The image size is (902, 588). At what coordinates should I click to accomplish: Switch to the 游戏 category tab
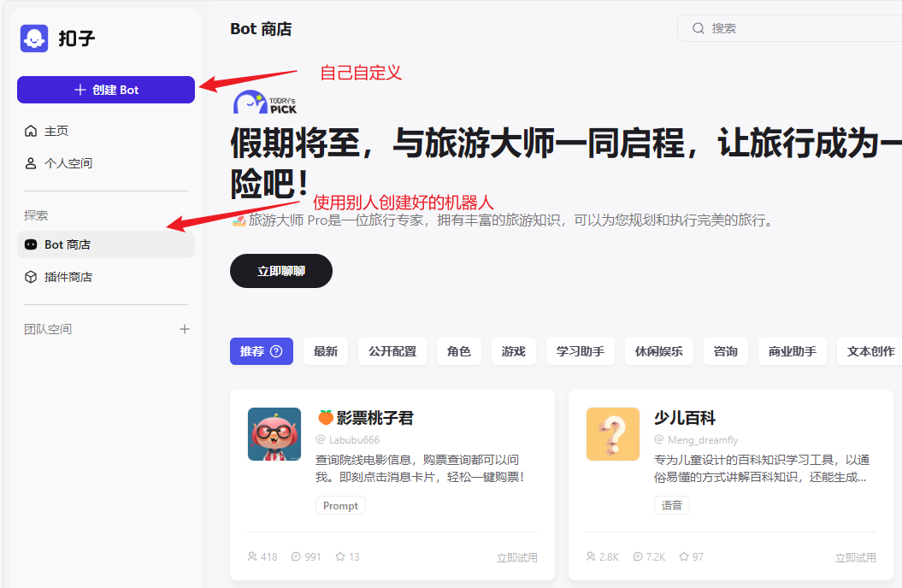(x=514, y=351)
